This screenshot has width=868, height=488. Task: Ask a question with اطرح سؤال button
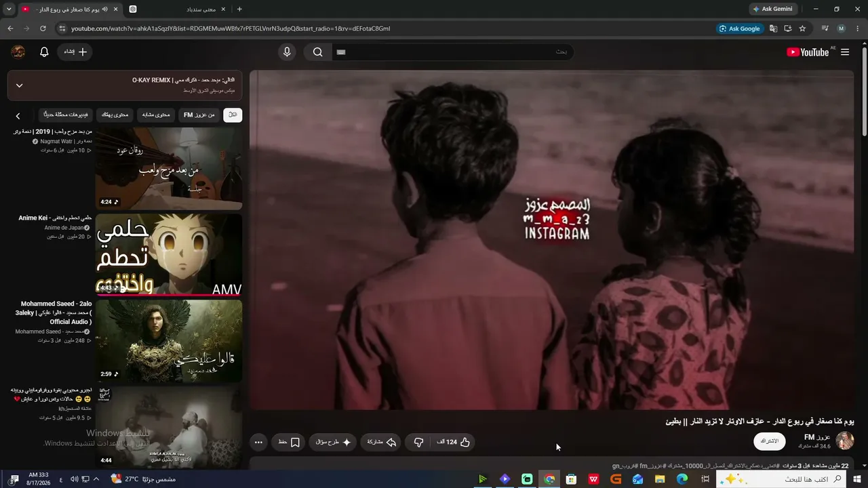[x=332, y=442]
